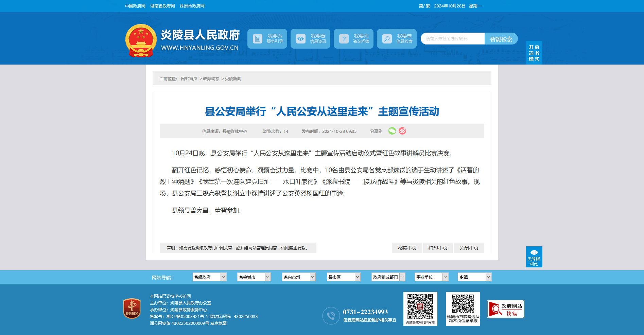Share article via WeChat icon
Image resolution: width=644 pixels, height=335 pixels.
tap(392, 131)
